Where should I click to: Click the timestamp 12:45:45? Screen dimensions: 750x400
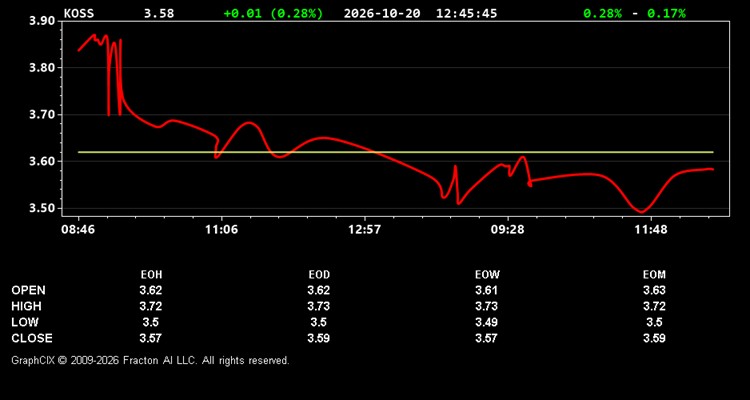pos(466,13)
